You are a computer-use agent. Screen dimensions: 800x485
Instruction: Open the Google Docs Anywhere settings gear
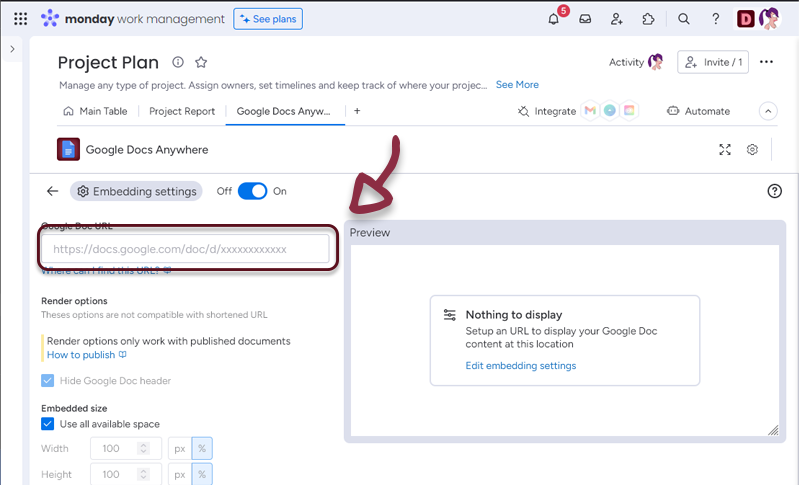click(752, 150)
